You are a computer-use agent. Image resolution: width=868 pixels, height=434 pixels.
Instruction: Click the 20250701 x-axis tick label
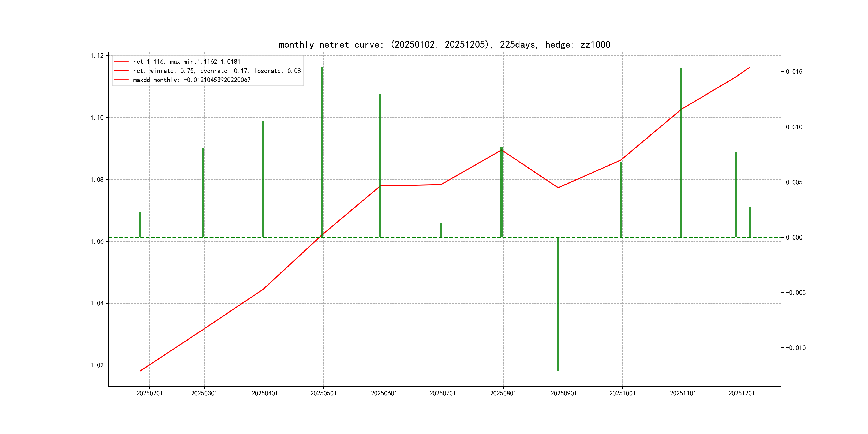tap(442, 393)
